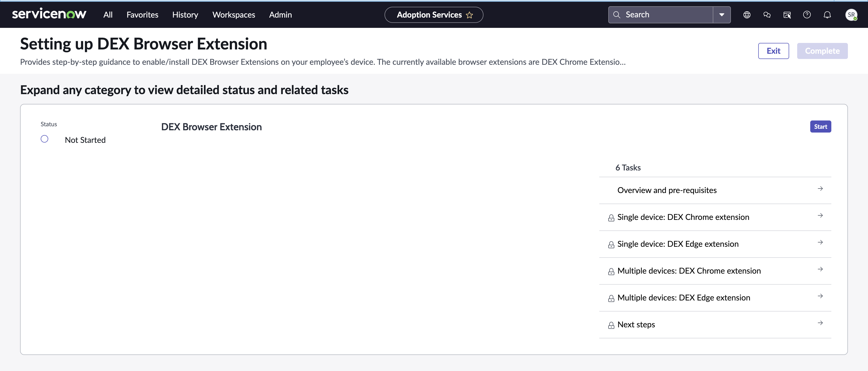The image size is (868, 371).
Task: Click the Adoption Services pill
Action: pyautogui.click(x=434, y=15)
